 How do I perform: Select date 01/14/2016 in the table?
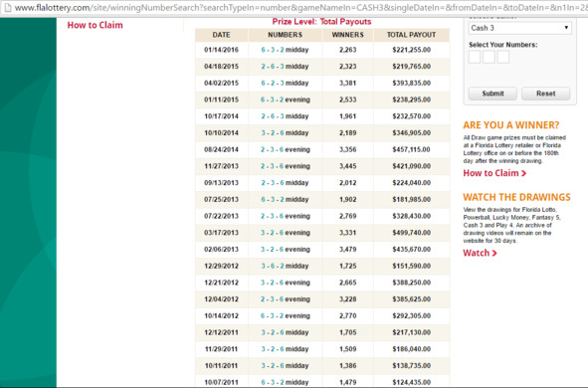coord(221,50)
